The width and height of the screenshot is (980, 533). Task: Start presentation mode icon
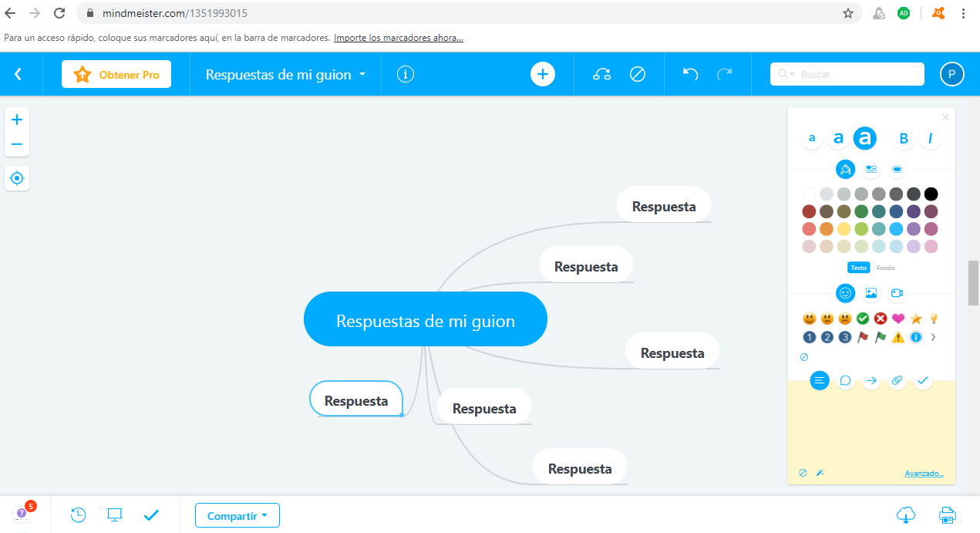tap(115, 514)
